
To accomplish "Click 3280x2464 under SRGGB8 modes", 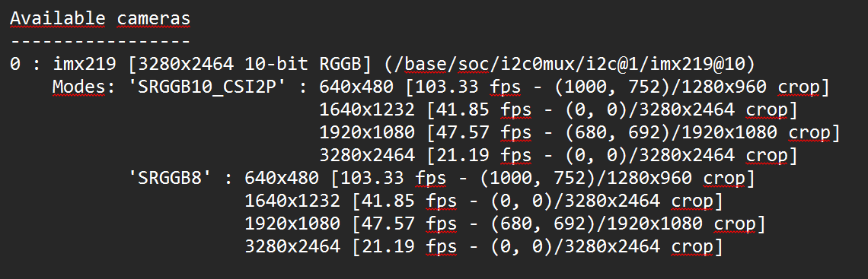I will point(292,246).
